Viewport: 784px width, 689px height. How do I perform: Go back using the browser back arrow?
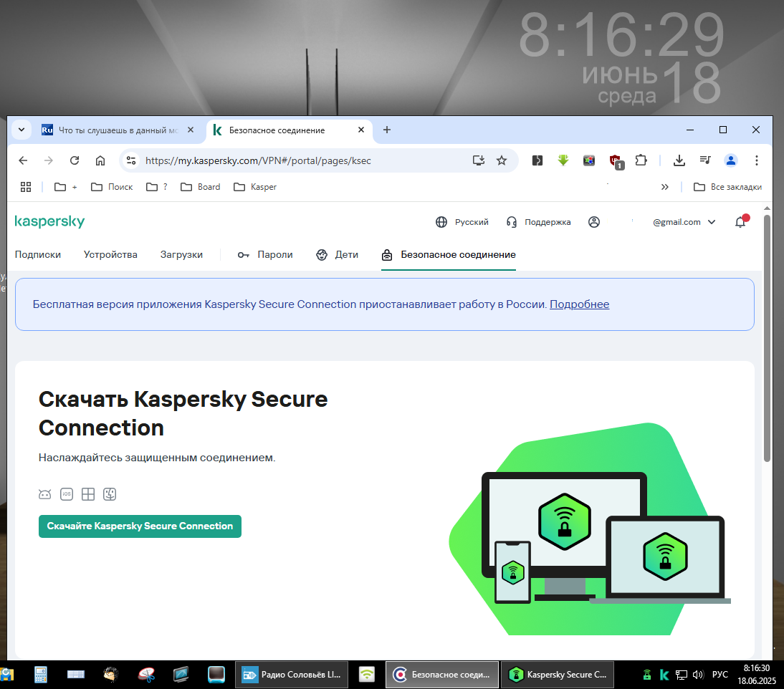coord(23,160)
